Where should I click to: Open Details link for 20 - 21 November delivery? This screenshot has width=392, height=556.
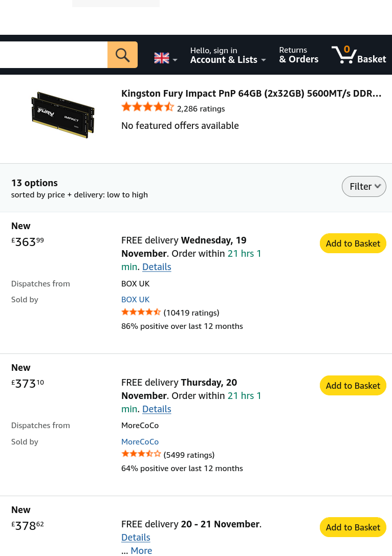click(136, 538)
